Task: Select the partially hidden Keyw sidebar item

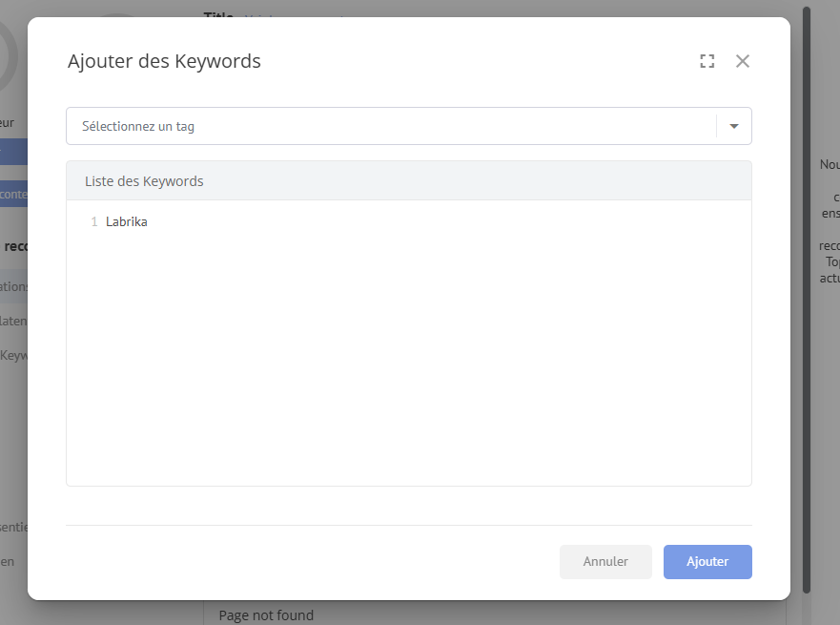Action: (x=13, y=355)
